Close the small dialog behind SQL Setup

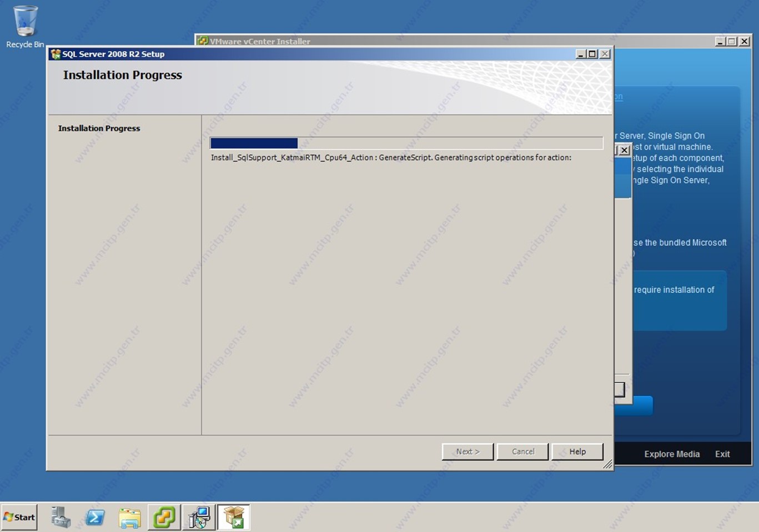click(x=625, y=150)
